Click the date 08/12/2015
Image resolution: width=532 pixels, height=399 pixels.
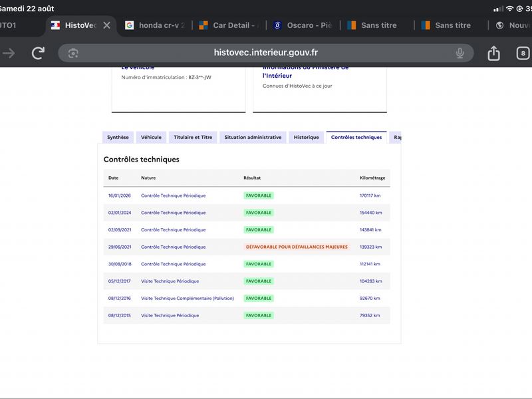coord(120,315)
